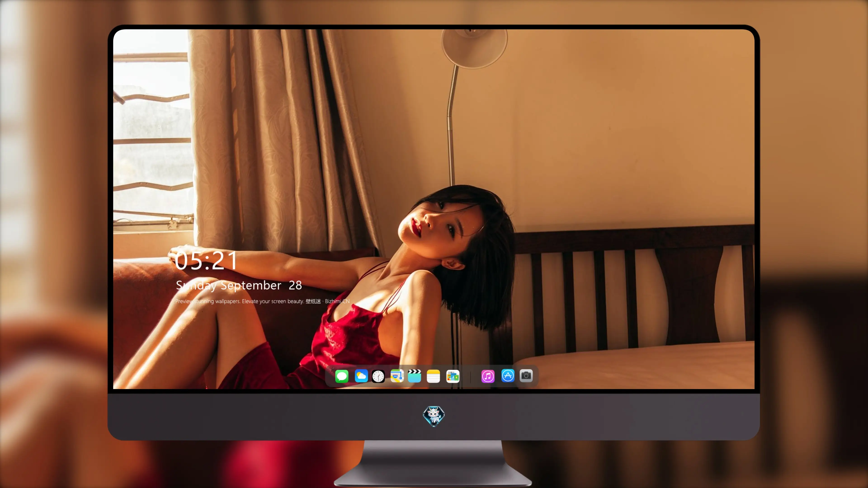This screenshot has width=868, height=488.
Task: Open the Videos clapperboard app icon
Action: point(415,376)
